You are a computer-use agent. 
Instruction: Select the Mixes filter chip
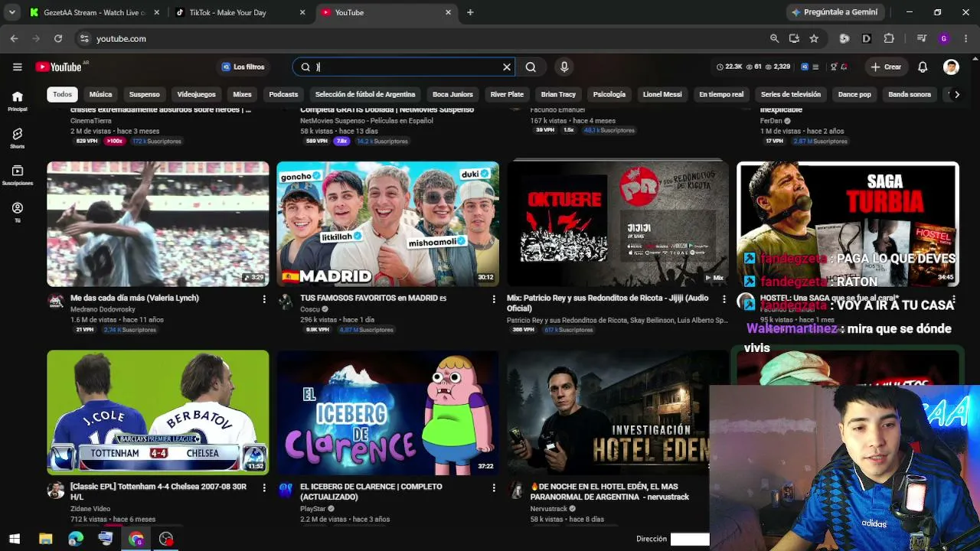click(x=242, y=95)
